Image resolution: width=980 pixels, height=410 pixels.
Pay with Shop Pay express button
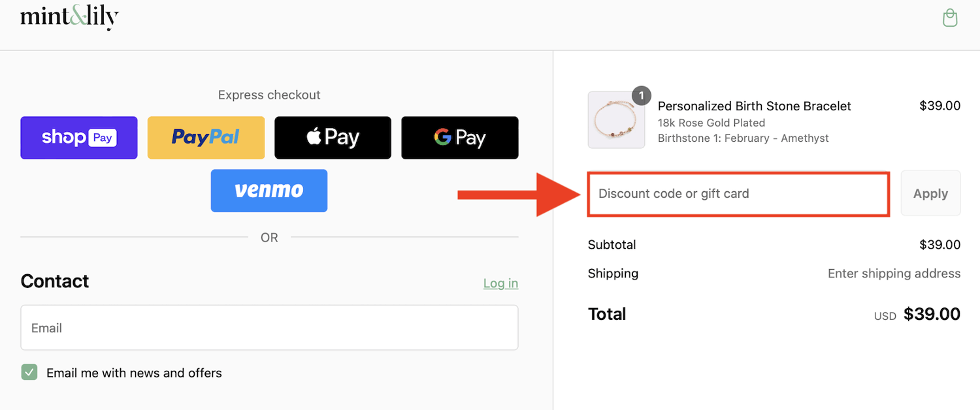pos(79,138)
